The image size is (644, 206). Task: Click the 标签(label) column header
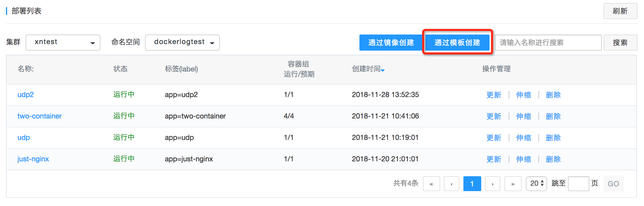(x=181, y=69)
